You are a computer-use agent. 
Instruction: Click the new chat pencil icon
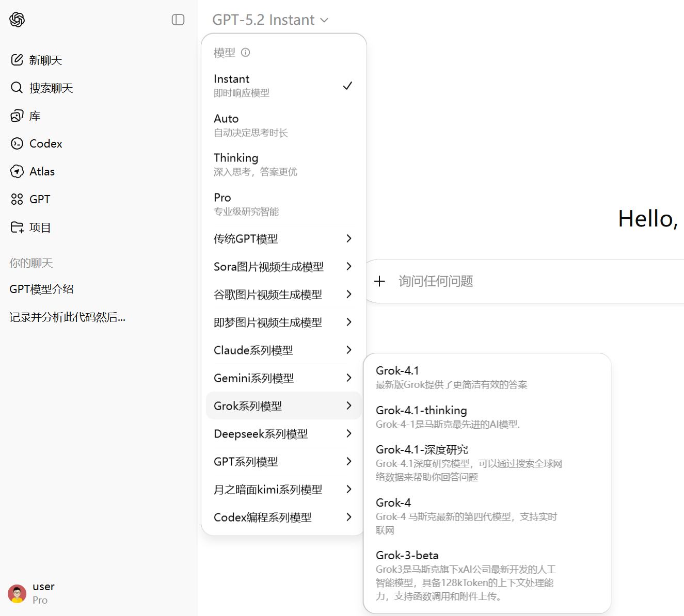(17, 60)
